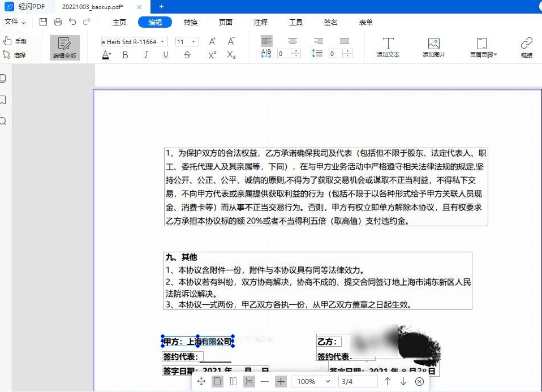
Task: Open the 100% zoom level selector
Action: click(x=312, y=382)
